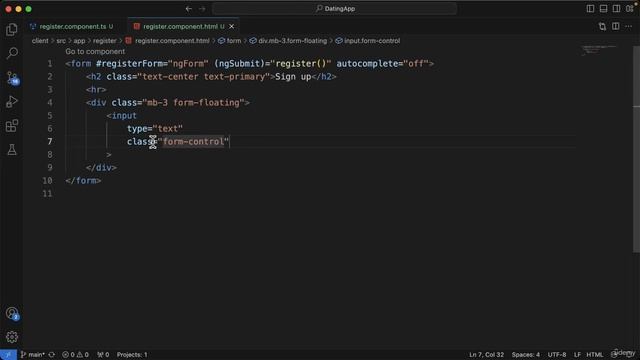Viewport: 640px width, 360px height.
Task: Open forwarded ports indicator showing 0
Action: tap(103, 355)
